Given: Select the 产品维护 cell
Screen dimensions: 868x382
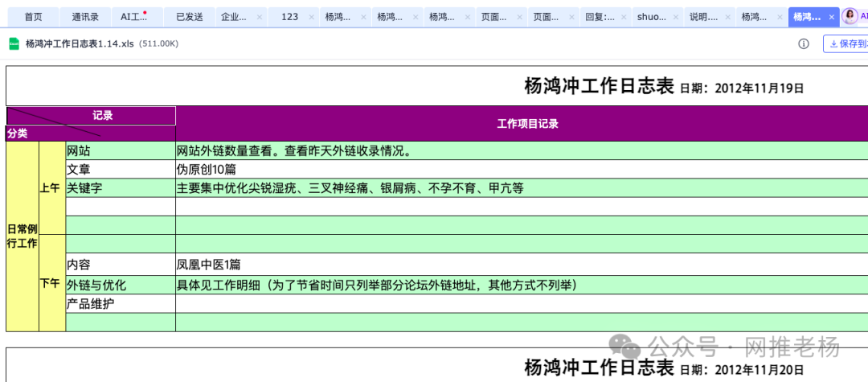Looking at the screenshot, I should click(x=121, y=303).
